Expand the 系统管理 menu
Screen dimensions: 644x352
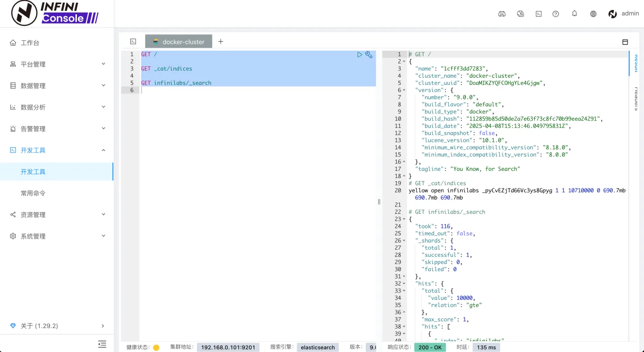(x=57, y=236)
